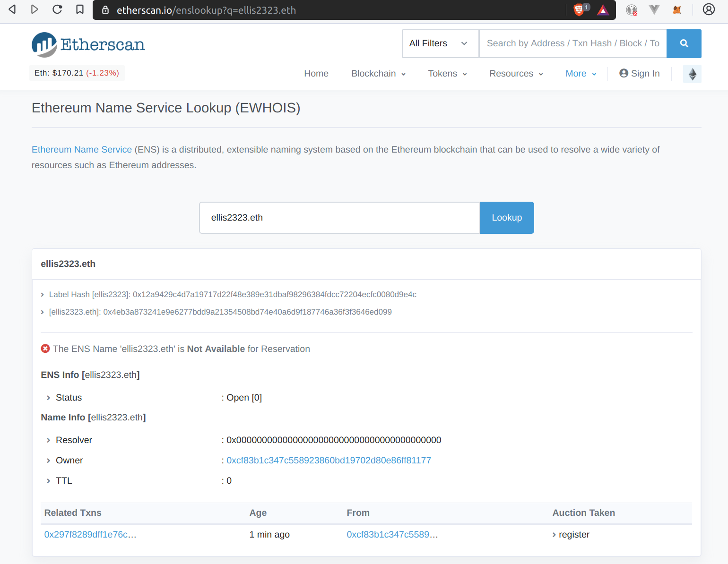Expand the More menu
The image size is (728, 564).
click(x=581, y=74)
